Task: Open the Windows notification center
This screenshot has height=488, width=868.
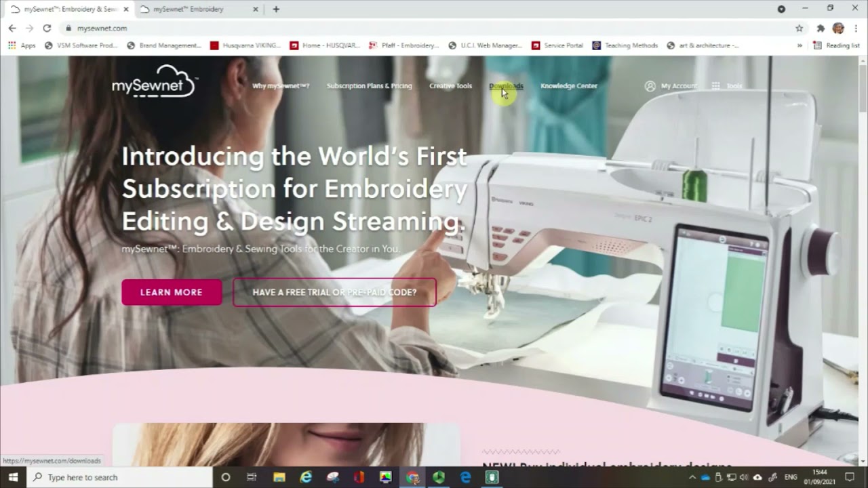Action: coord(850,477)
